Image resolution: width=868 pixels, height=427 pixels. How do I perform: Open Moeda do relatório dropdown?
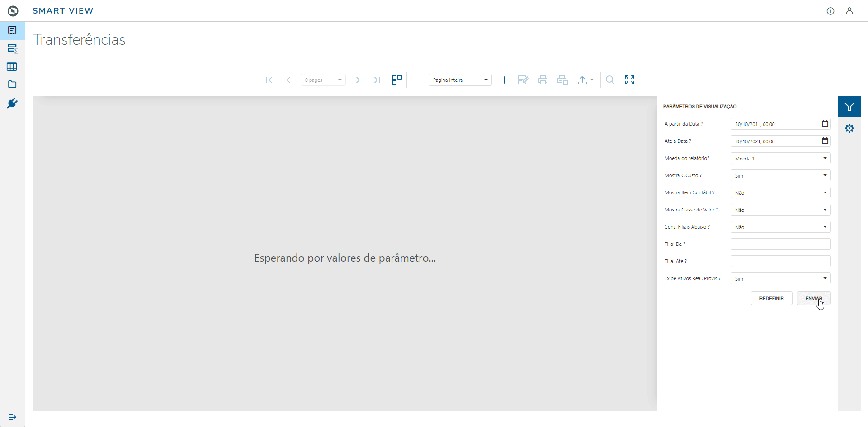click(781, 158)
